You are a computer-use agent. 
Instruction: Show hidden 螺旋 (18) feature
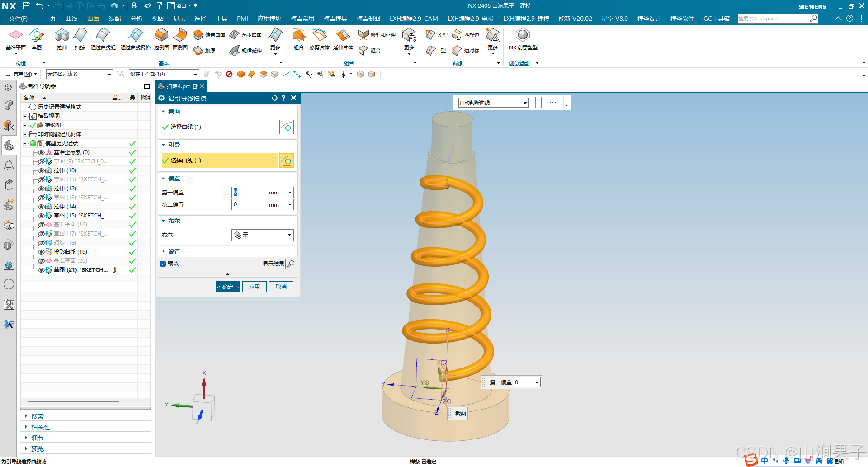coord(41,243)
